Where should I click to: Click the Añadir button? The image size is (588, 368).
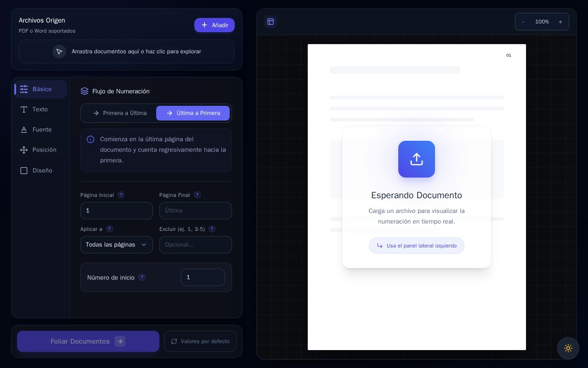tap(215, 25)
